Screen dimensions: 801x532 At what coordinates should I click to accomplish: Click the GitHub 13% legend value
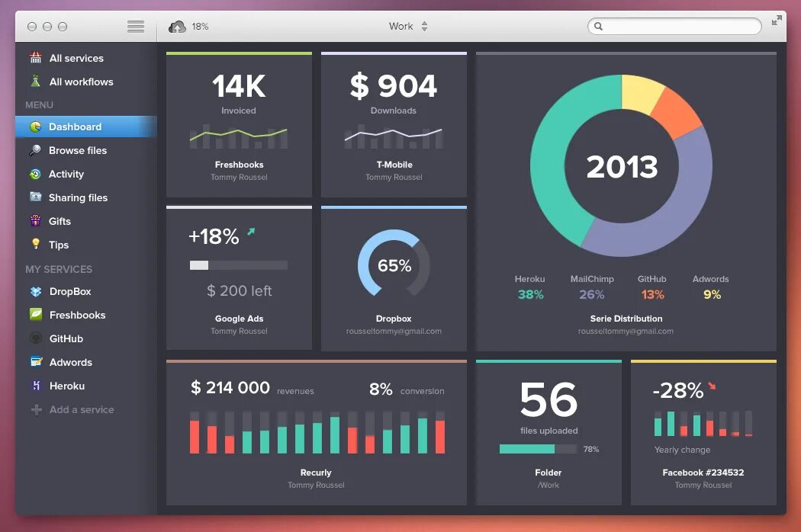click(x=652, y=295)
